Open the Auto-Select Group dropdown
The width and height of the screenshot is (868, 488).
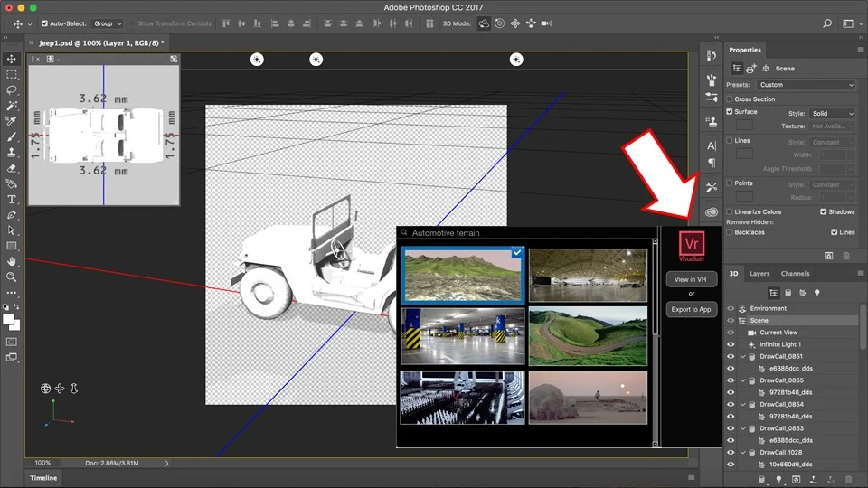point(108,23)
